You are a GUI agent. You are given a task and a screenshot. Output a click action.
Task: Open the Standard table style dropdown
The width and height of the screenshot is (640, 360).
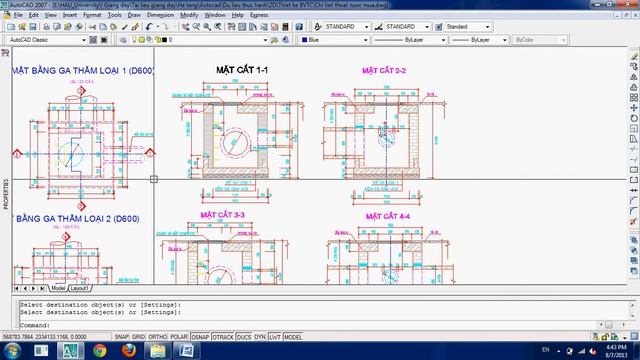click(x=487, y=27)
